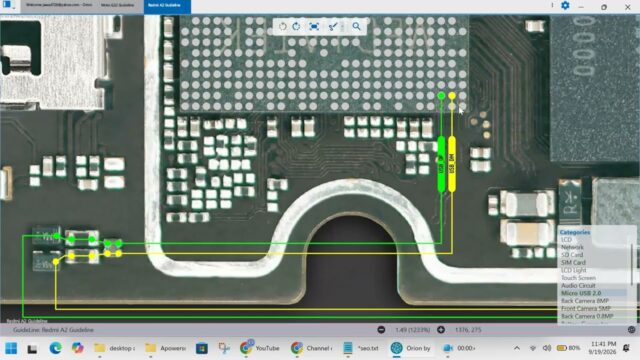Click the status bar icon at far right
Viewport: 640px width, 360px height.
click(x=631, y=329)
